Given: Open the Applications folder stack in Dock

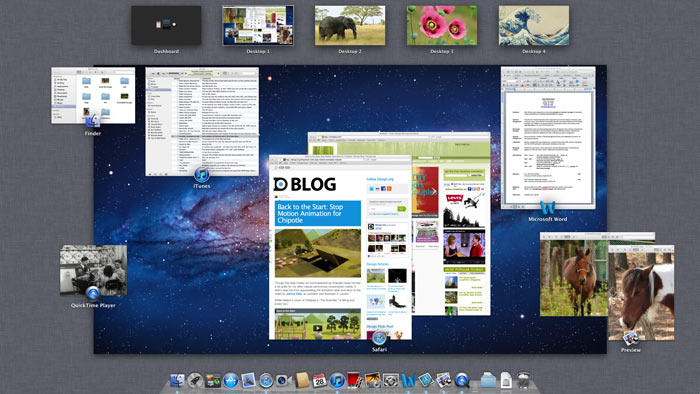Looking at the screenshot, I should 488,381.
